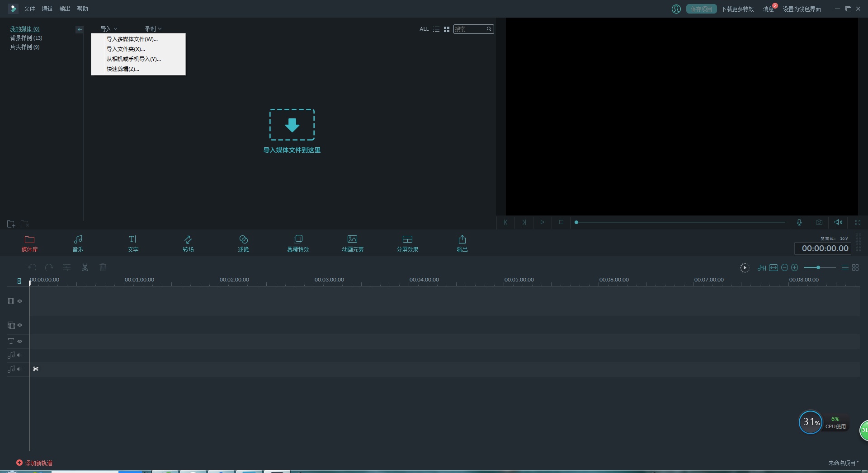Open the 文字 text titles panel
Screen dimensions: 868x473
click(x=133, y=243)
